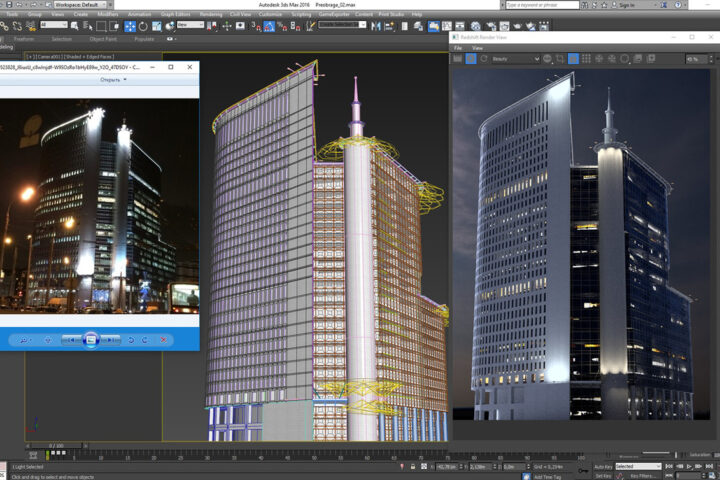Click the time slider 0 / 100 handle
Image resolution: width=720 pixels, height=480 pixels.
click(x=56, y=446)
